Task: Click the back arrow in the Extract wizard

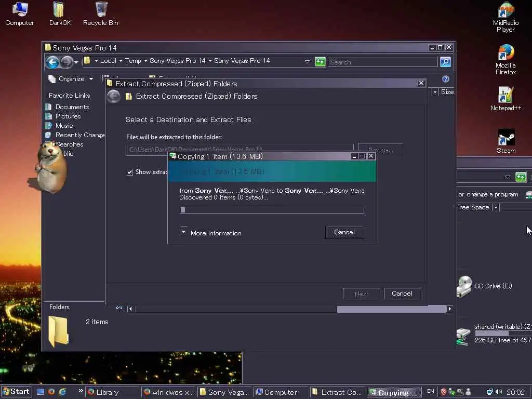Action: [114, 96]
